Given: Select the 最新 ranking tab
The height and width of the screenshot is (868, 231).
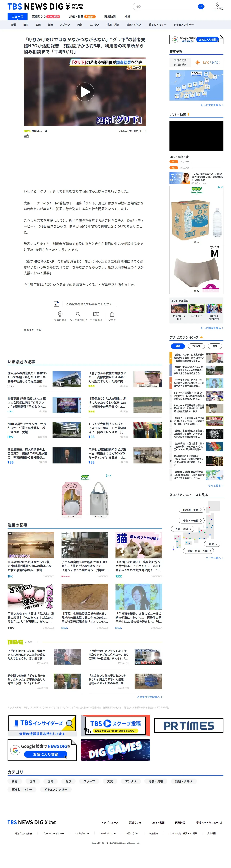Looking at the screenshot, I should click(x=178, y=346).
